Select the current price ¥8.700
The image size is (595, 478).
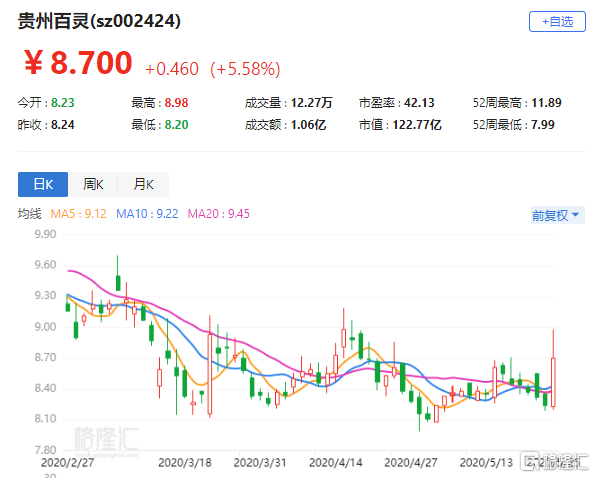[78, 63]
